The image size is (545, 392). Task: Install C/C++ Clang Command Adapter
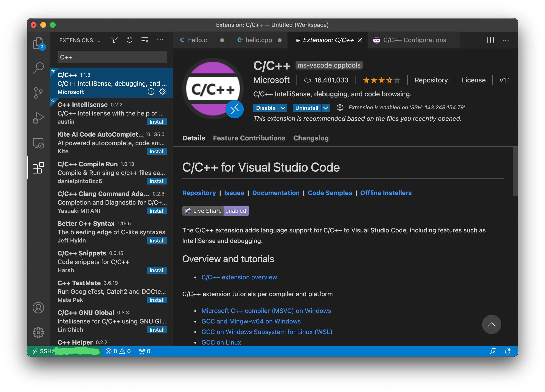157,211
